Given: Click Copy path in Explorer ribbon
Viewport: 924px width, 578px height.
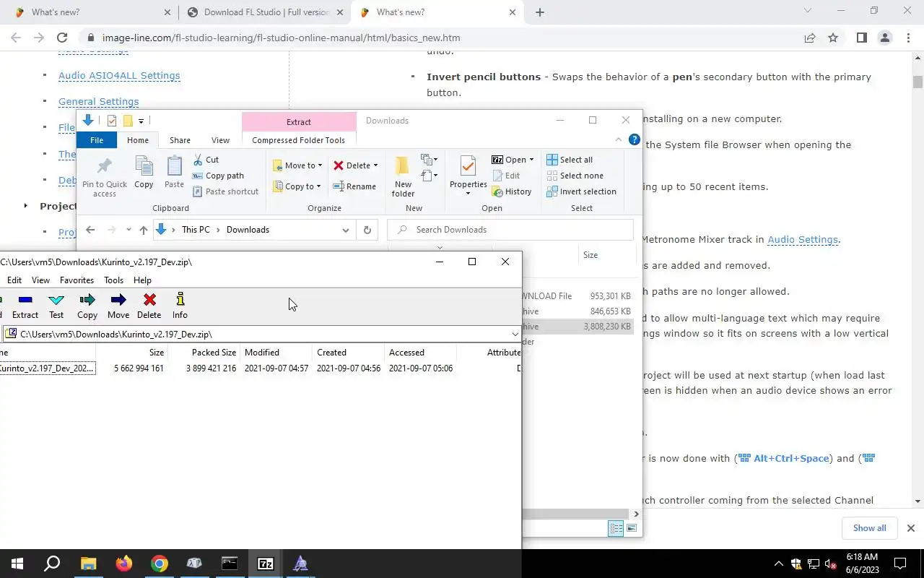Looking at the screenshot, I should (x=219, y=176).
